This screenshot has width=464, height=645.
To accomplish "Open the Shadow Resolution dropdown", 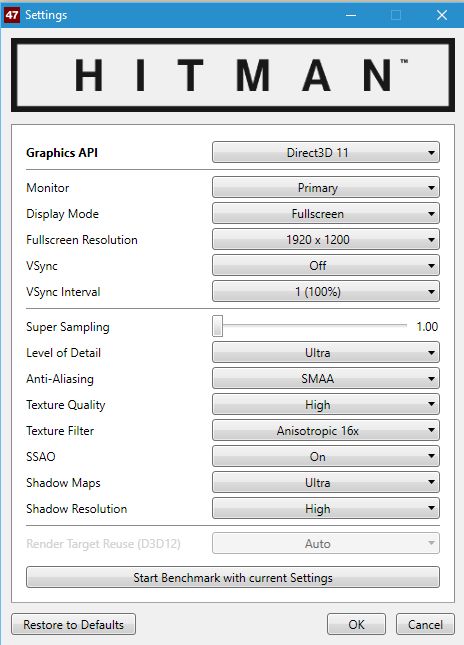I will click(x=326, y=508).
